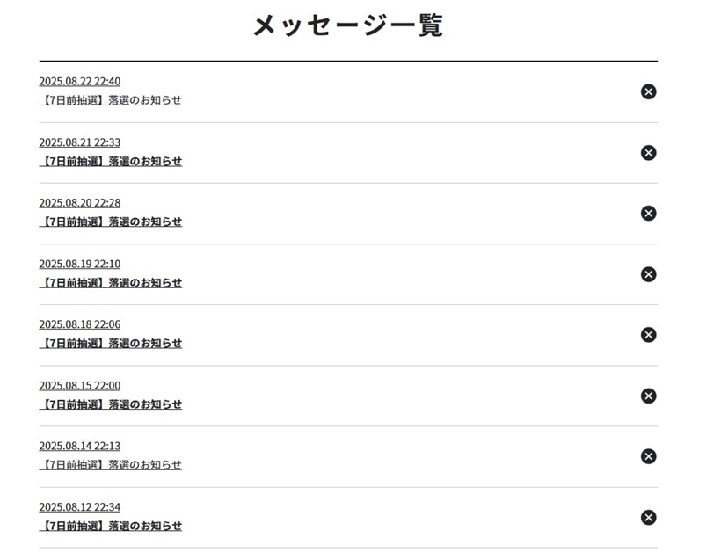Click the 2025.08.14 22:13 timestamp
728x560 pixels.
(80, 446)
